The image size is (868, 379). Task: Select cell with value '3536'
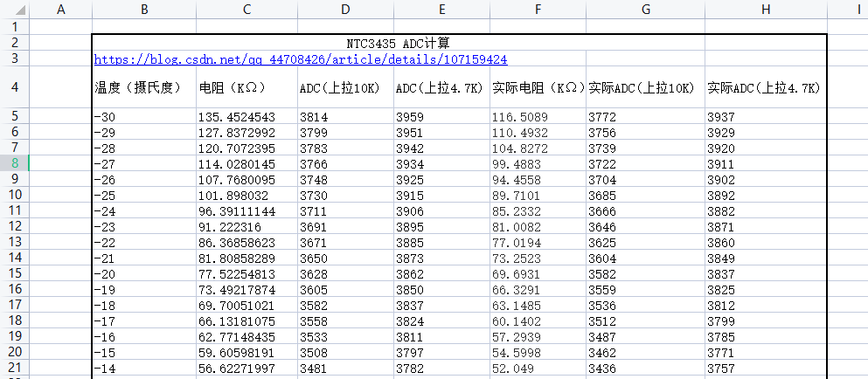645,306
